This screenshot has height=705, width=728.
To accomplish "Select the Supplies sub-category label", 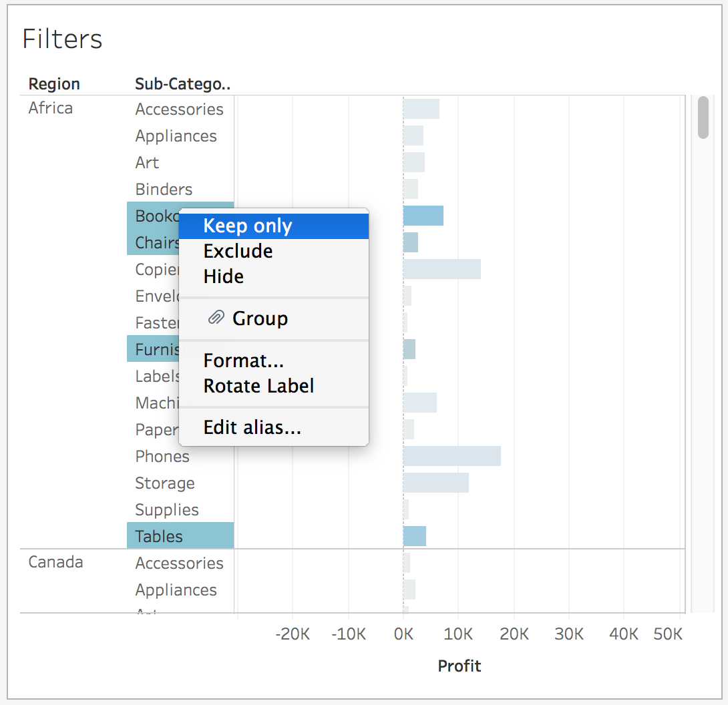I will point(167,509).
